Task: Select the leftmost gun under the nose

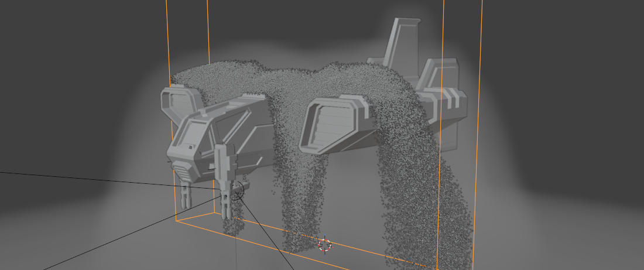Action: 186,193
